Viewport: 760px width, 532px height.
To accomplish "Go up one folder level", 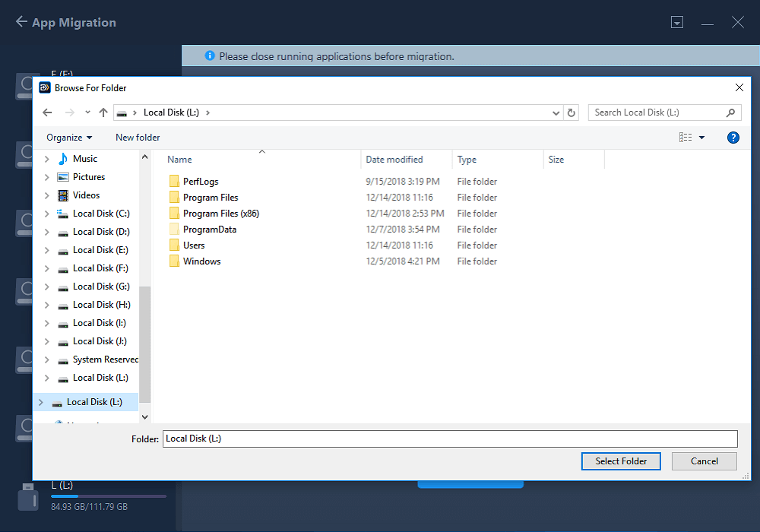I will click(103, 112).
